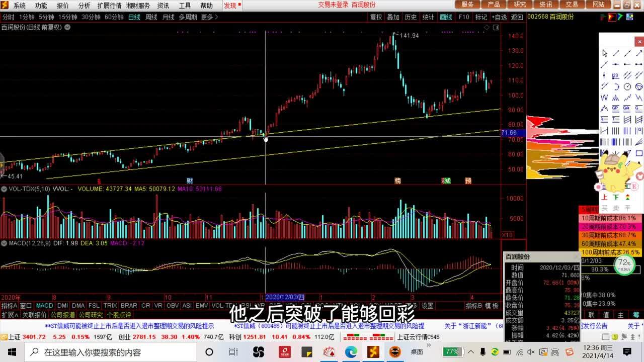Open the 百润股份 chart title dropdown arrow
Screen dimensions: 644x362
pyautogui.click(x=67, y=27)
